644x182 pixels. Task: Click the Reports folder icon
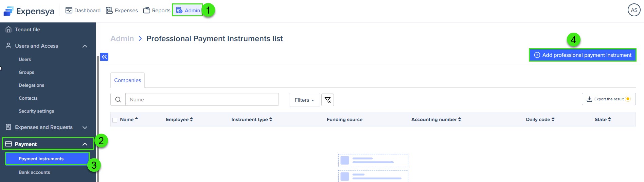(x=147, y=10)
